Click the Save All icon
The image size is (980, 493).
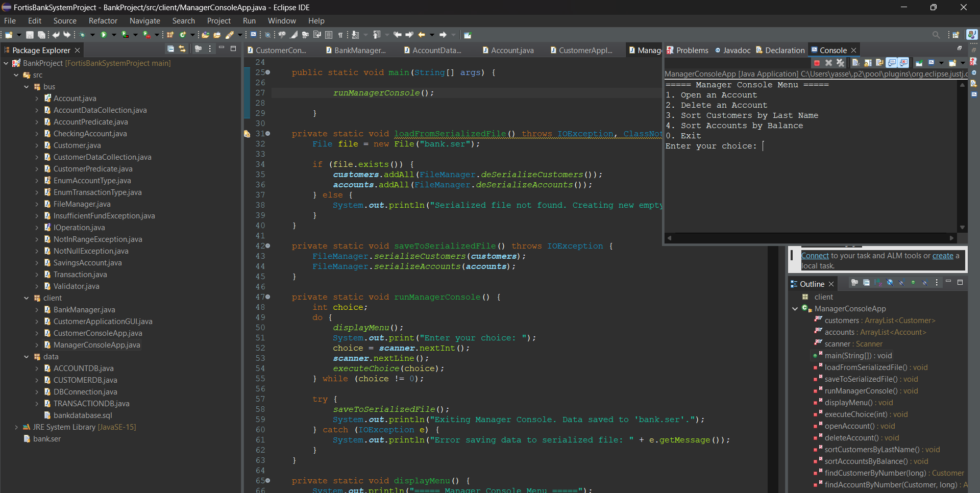pyautogui.click(x=41, y=35)
